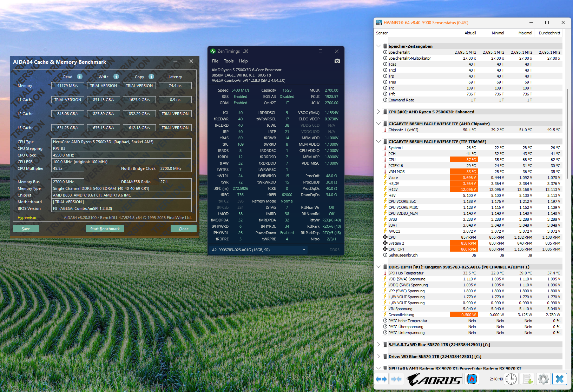This screenshot has height=392, width=573.
Task: Click Start Benchmark in AIDA64
Action: pyautogui.click(x=105, y=229)
